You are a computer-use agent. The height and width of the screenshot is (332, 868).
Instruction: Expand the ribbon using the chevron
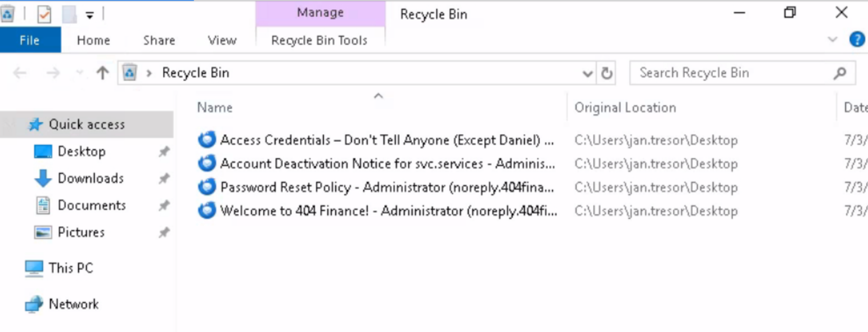832,40
